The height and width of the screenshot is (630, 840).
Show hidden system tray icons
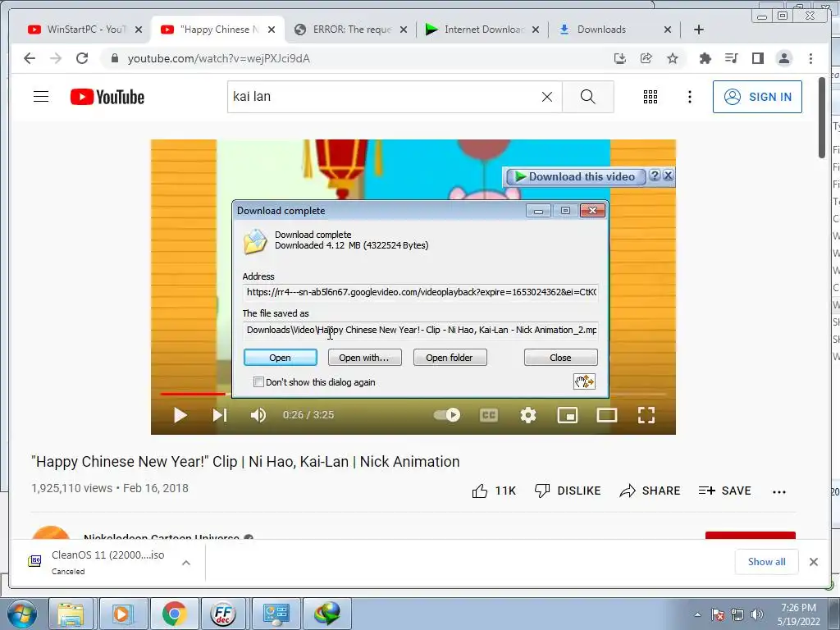[697, 614]
